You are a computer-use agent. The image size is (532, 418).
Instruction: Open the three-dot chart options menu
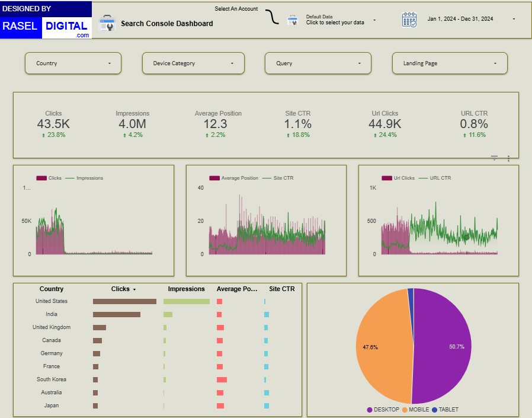point(508,158)
